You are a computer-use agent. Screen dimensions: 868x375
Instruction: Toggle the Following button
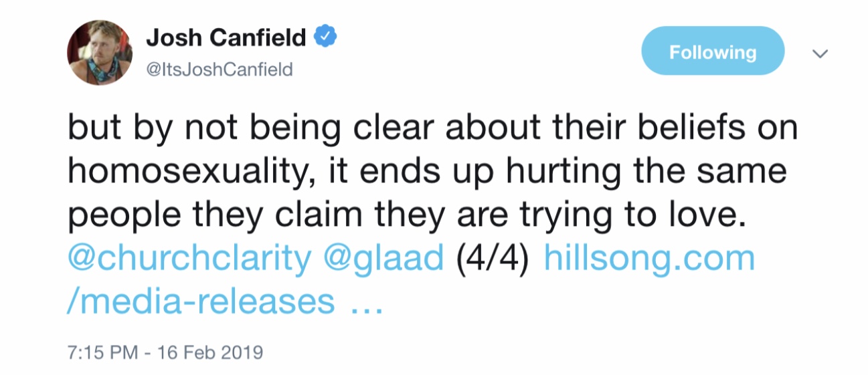(713, 51)
